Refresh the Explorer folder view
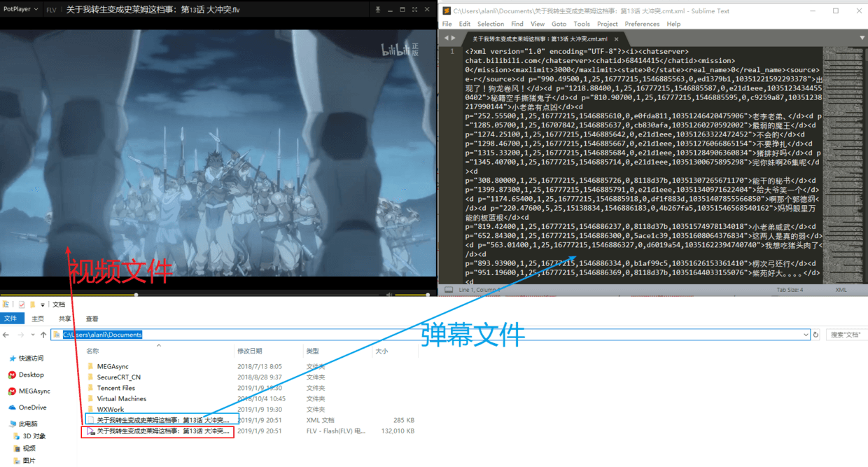 pos(815,335)
